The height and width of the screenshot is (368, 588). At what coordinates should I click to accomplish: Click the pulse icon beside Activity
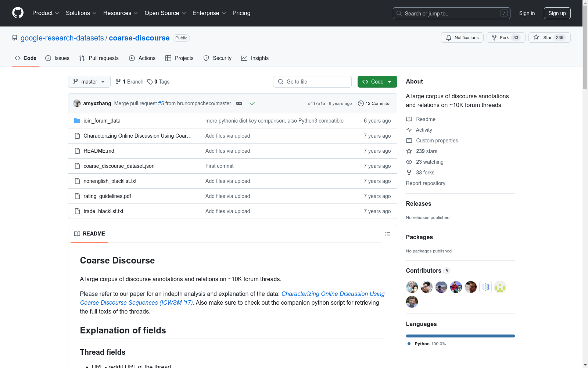pyautogui.click(x=409, y=130)
